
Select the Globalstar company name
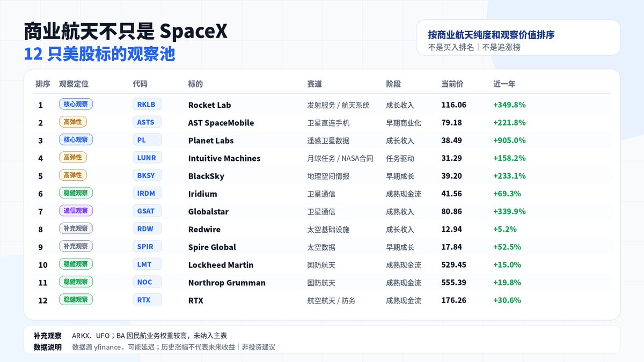(208, 211)
